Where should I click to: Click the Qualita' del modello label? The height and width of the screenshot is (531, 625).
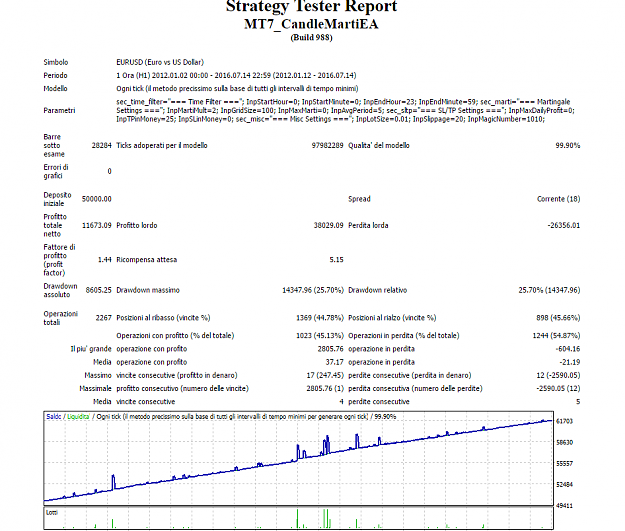pos(379,146)
